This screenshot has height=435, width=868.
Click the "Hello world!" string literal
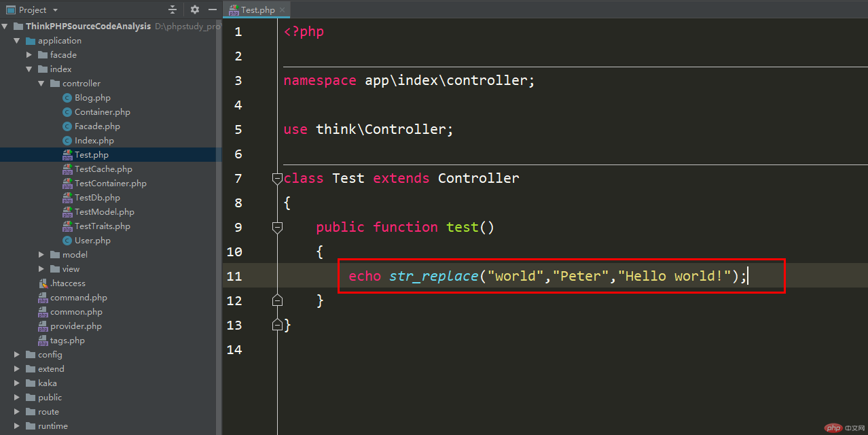674,276
